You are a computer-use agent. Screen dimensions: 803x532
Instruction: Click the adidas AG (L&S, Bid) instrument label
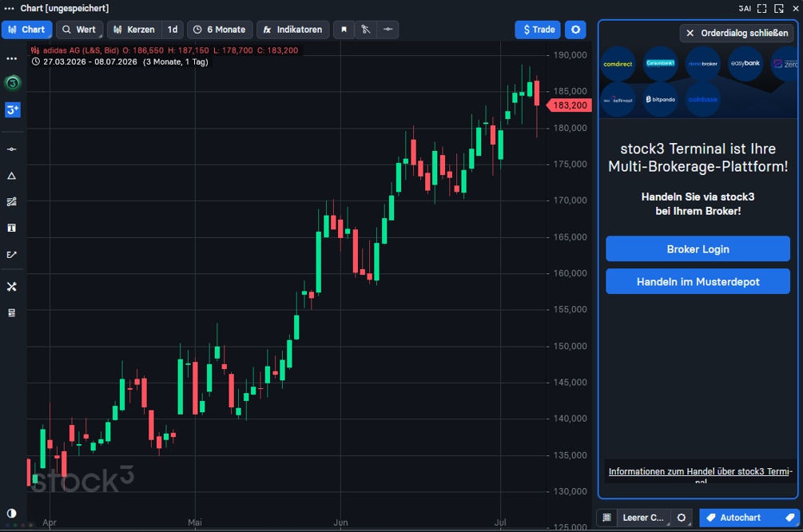coord(81,50)
